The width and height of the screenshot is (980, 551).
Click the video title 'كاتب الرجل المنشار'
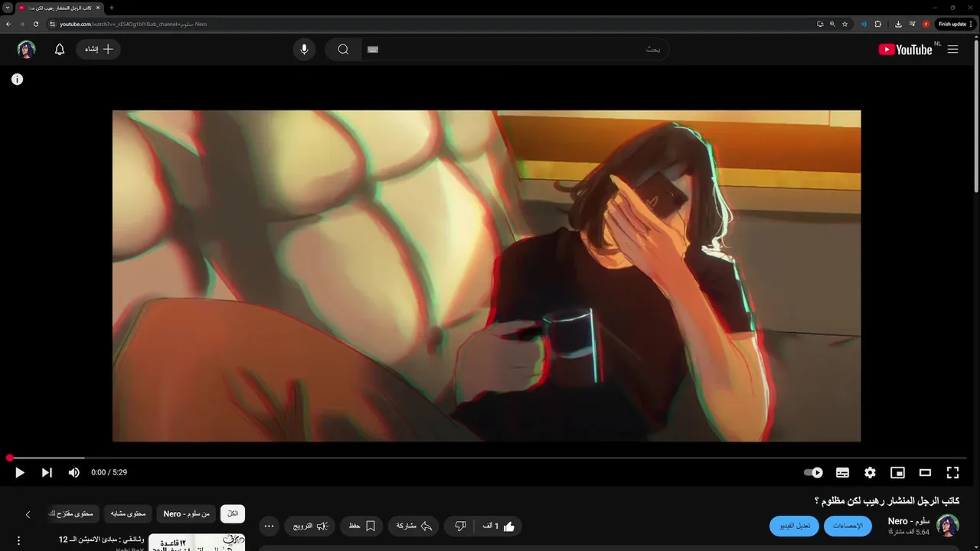point(887,500)
